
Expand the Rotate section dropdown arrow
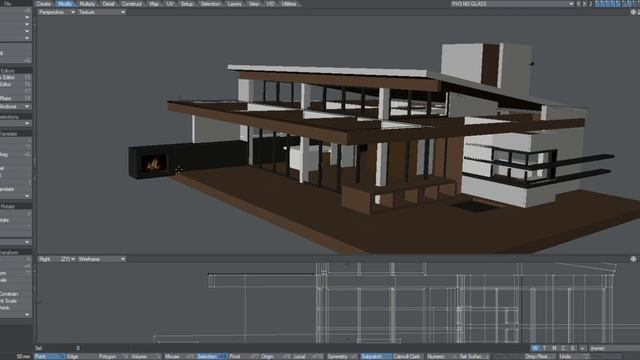pos(27,242)
